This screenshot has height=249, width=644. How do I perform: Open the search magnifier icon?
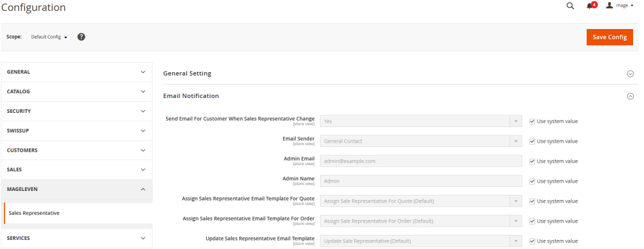click(x=570, y=6)
